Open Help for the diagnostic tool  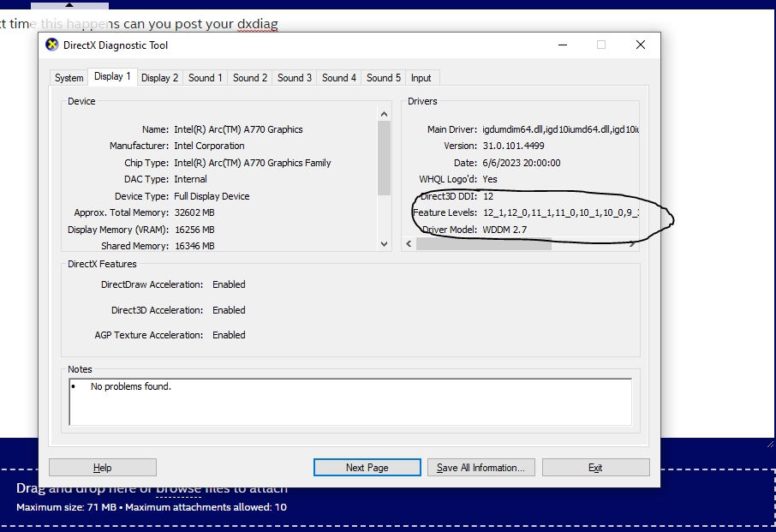(102, 467)
